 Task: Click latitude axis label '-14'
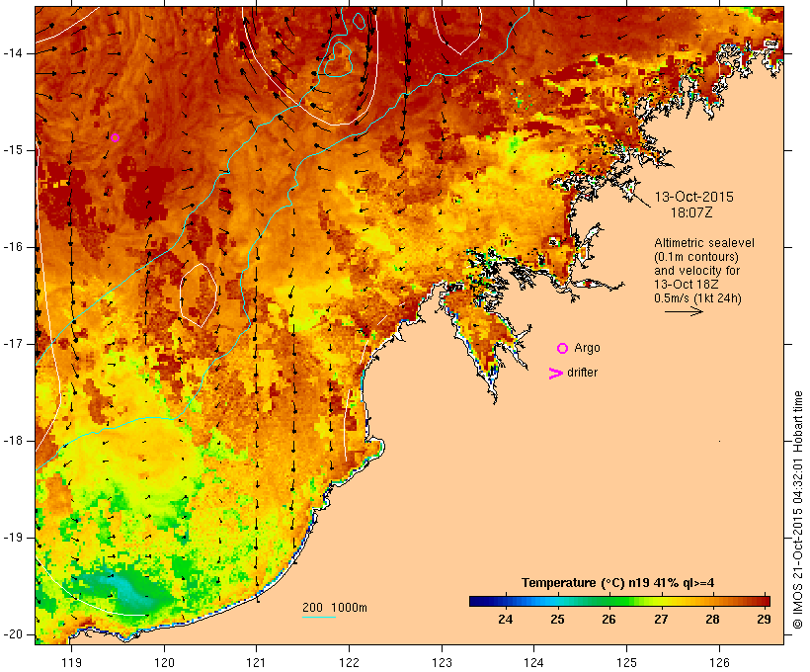12,53
